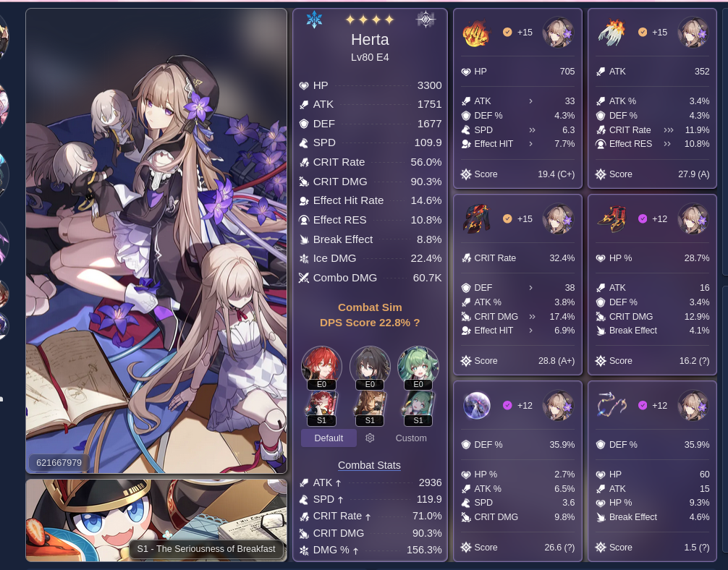Viewport: 728px width, 570px height.
Task: Click the DPS Score 22.8% question link
Action: pyautogui.click(x=370, y=323)
